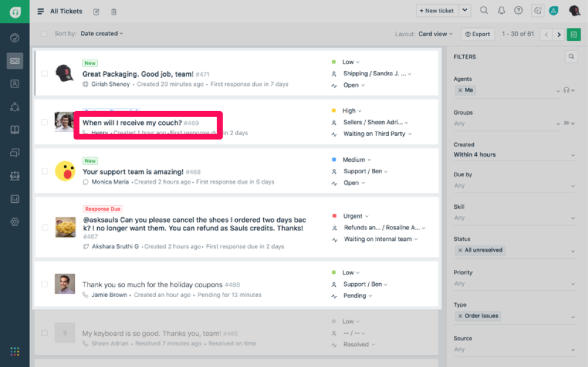Open the settings gear in left sidebar
Viewport: 588px width, 367px height.
[x=15, y=222]
